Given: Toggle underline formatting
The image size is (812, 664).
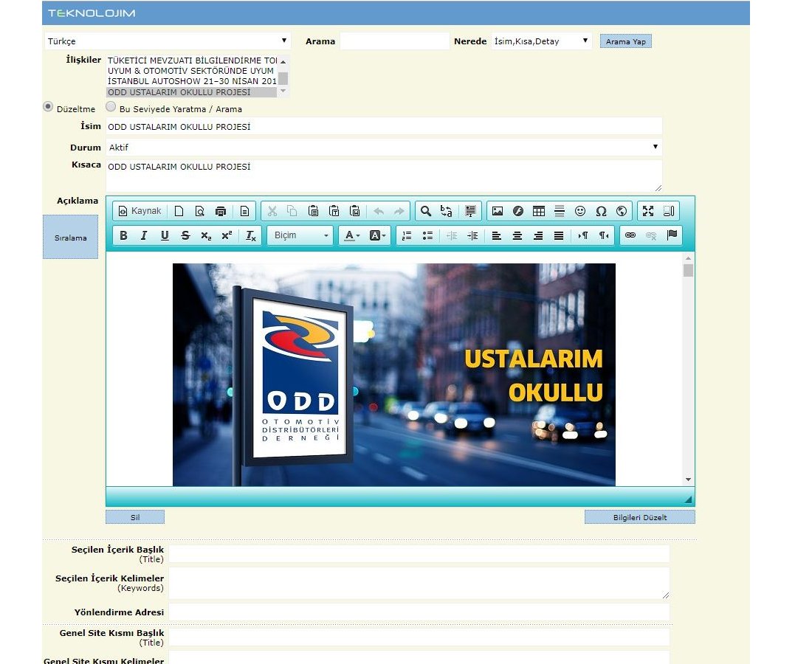Looking at the screenshot, I should click(165, 235).
